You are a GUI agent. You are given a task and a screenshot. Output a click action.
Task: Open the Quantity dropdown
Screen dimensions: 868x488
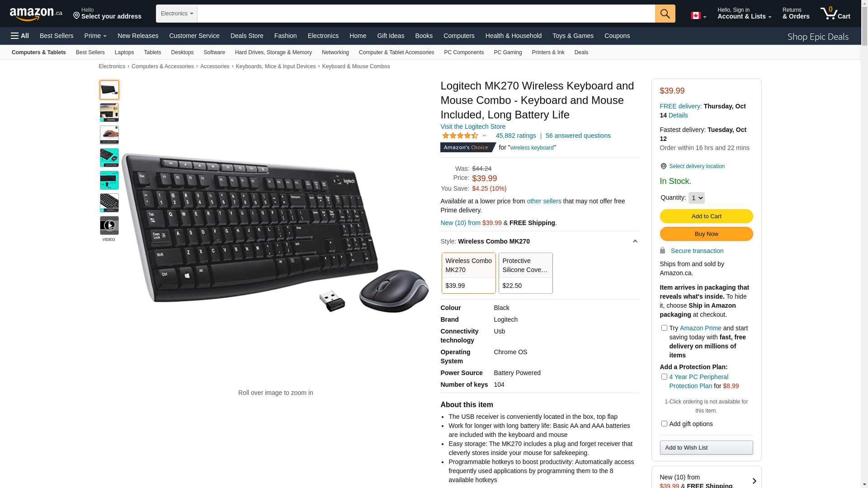[x=696, y=198]
